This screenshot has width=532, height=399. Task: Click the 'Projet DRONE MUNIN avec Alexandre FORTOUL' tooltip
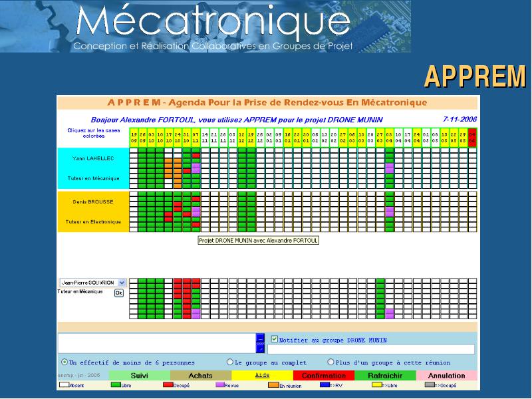[x=258, y=241]
